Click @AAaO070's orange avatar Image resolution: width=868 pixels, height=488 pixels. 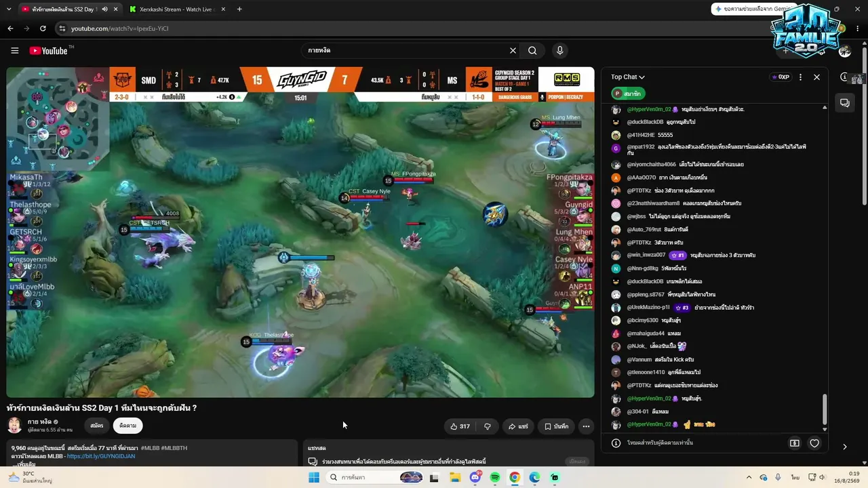[616, 178]
